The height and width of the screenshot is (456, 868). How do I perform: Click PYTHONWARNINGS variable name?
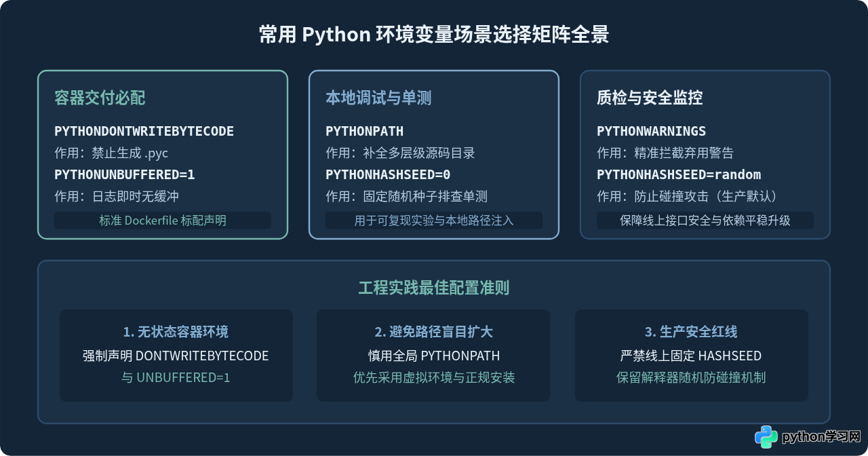pyautogui.click(x=651, y=131)
